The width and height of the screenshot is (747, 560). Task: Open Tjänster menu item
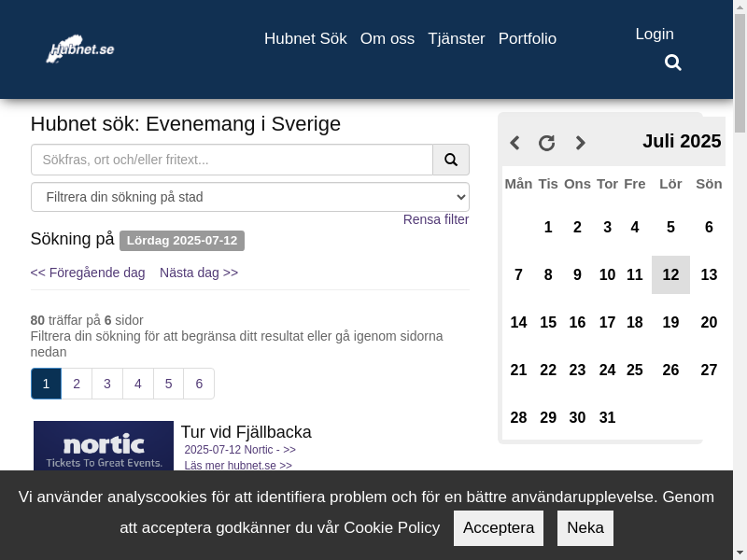pyautogui.click(x=457, y=38)
